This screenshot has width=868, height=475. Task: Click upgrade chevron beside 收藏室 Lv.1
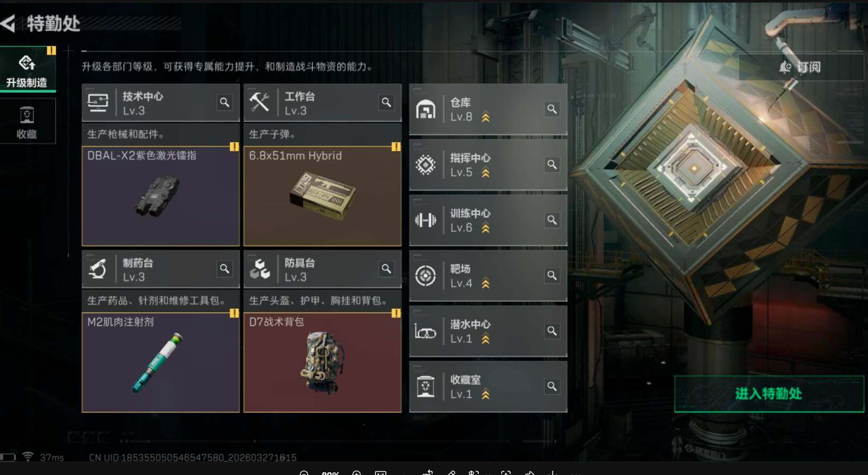tap(485, 395)
